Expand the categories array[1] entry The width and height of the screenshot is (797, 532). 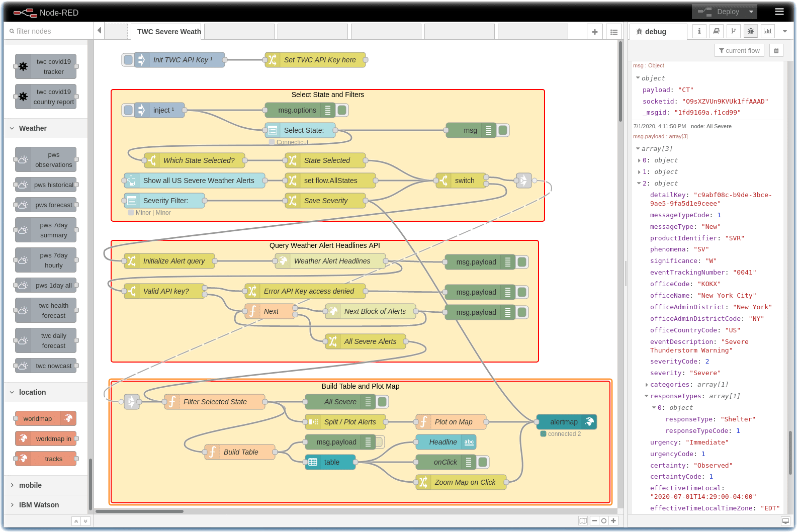pyautogui.click(x=647, y=385)
